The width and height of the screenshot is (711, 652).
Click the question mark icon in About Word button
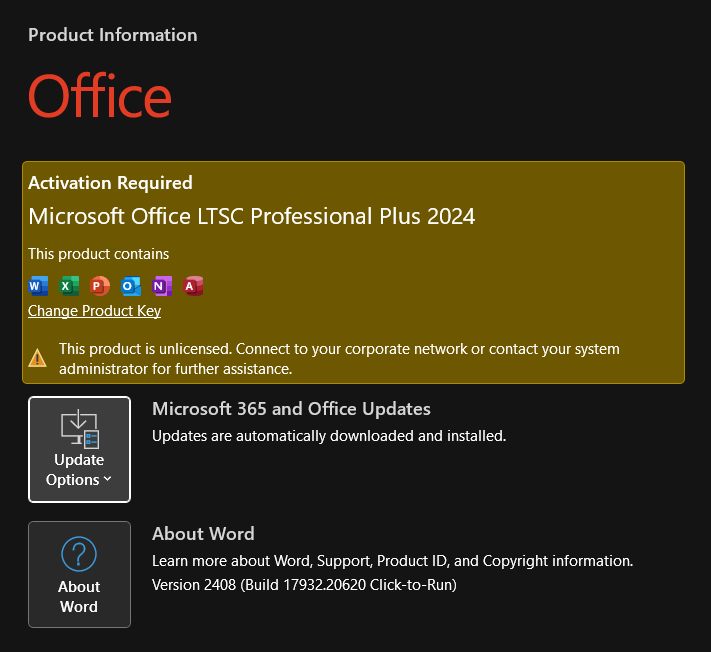79,554
